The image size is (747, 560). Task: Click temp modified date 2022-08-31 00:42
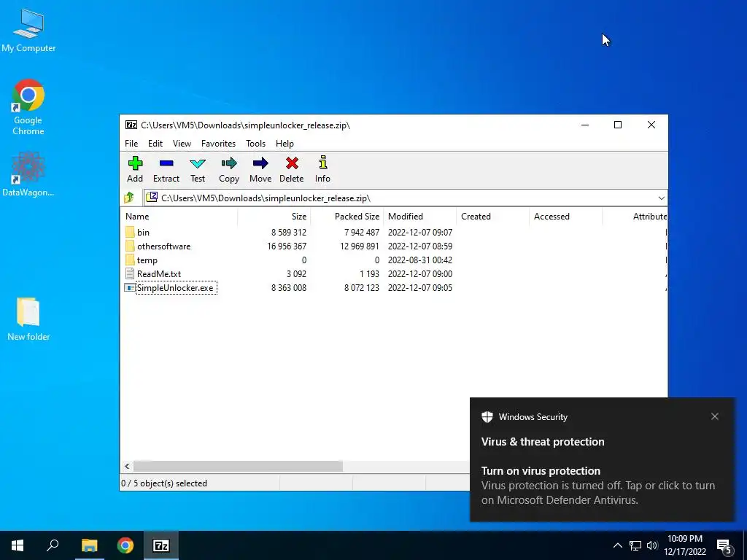pyautogui.click(x=419, y=260)
